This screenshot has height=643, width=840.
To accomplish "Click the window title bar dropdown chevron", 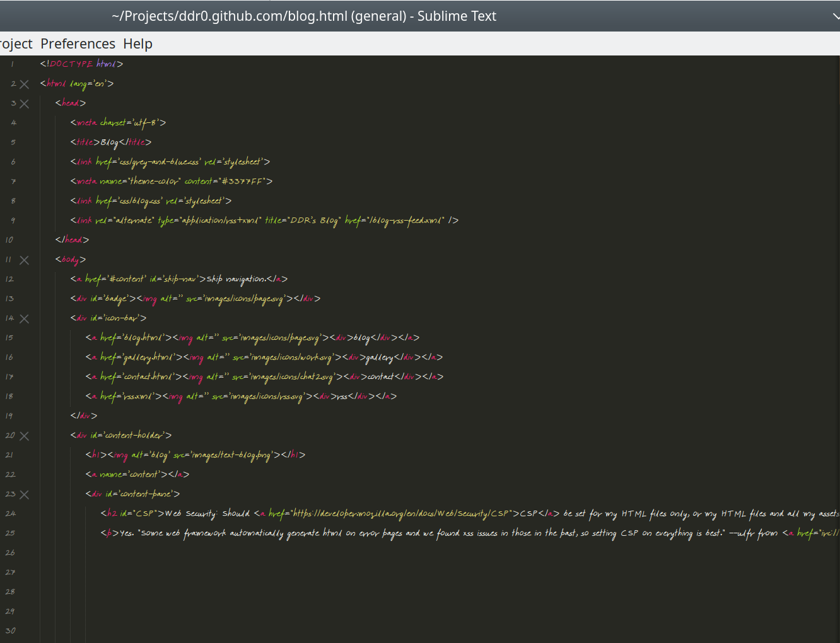I will click(x=835, y=16).
